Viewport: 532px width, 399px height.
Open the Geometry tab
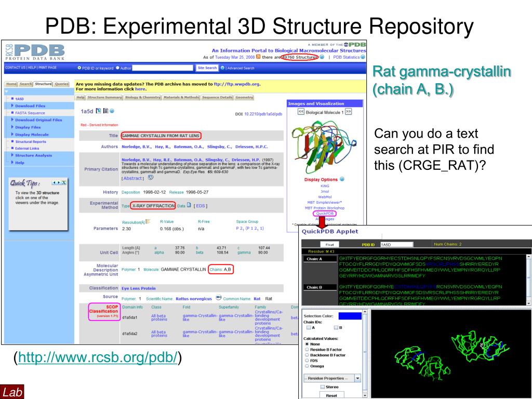click(x=244, y=97)
